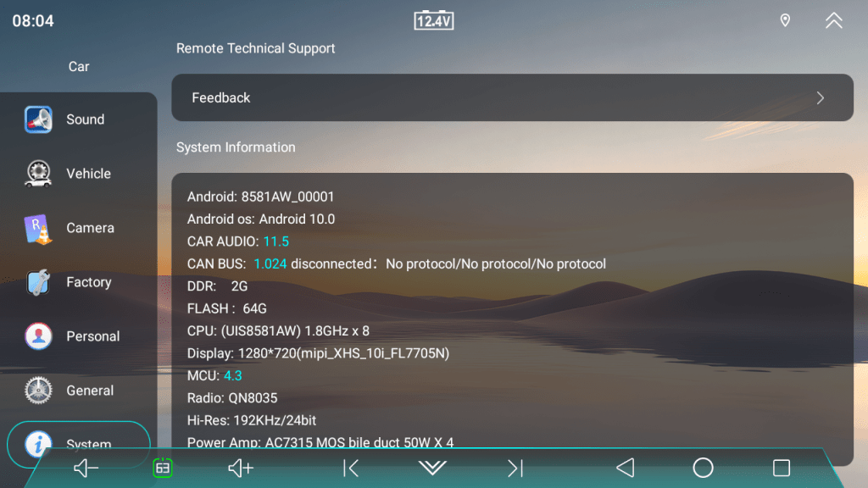Open recent apps square button
This screenshot has height=488, width=868.
782,468
